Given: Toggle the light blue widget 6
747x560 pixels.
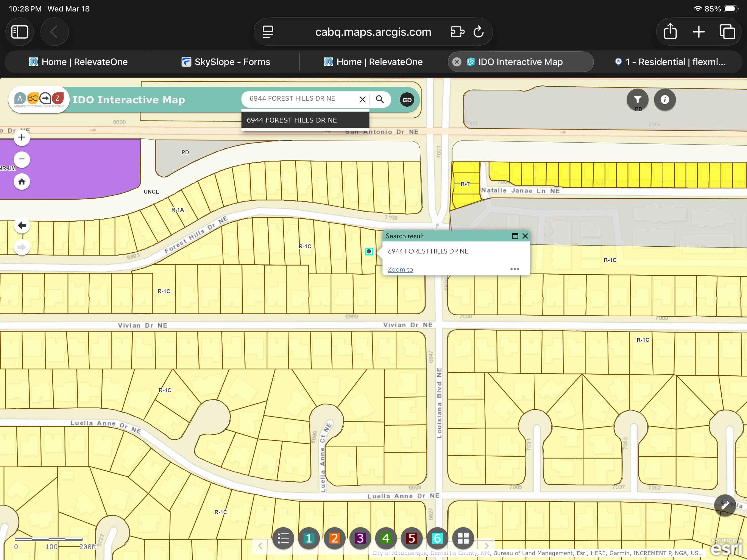Looking at the screenshot, I should coord(437,538).
